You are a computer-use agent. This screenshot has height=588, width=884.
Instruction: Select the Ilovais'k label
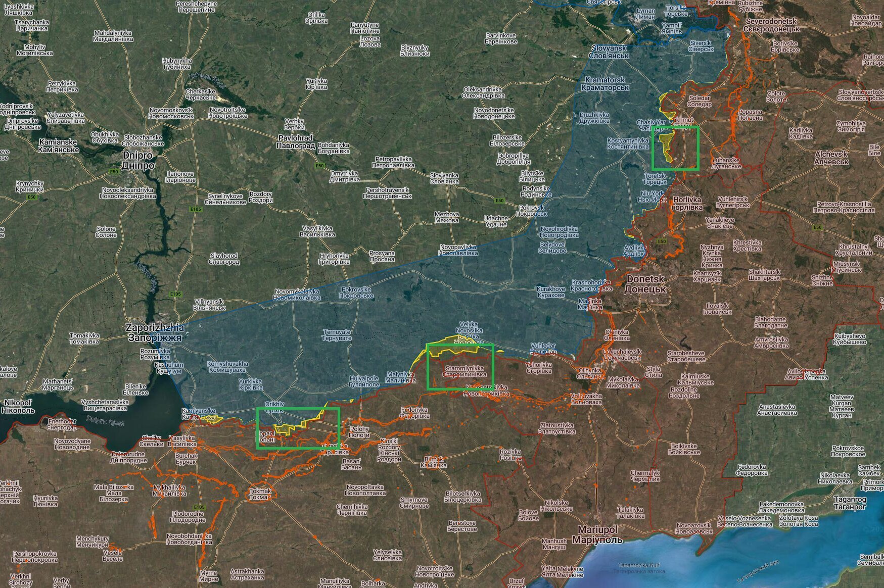coord(718,309)
